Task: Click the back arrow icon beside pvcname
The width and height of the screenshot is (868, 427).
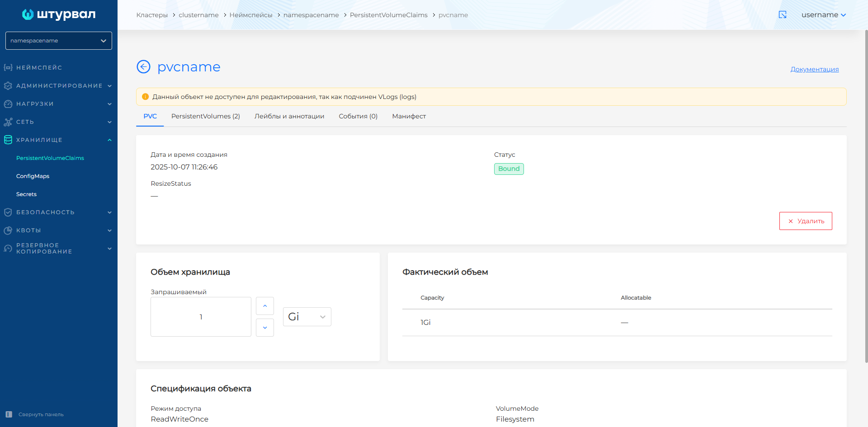Action: pyautogui.click(x=143, y=67)
